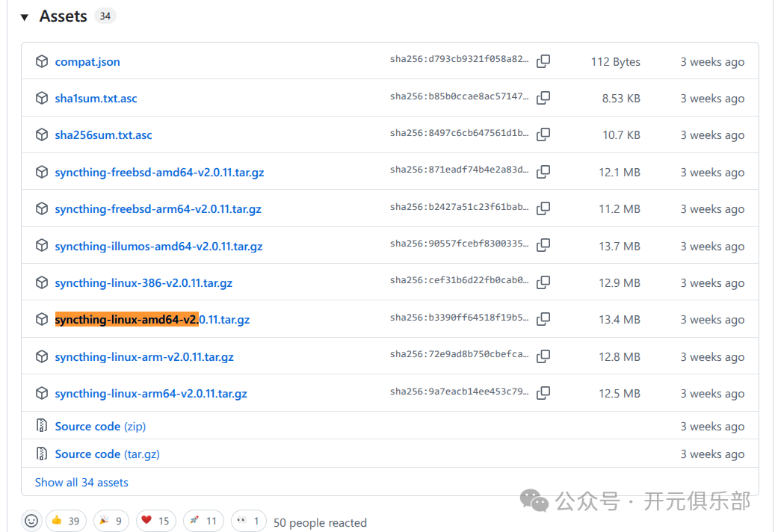Copy the sha256 hash for compat.json
The width and height of the screenshot is (775, 532).
(543, 61)
